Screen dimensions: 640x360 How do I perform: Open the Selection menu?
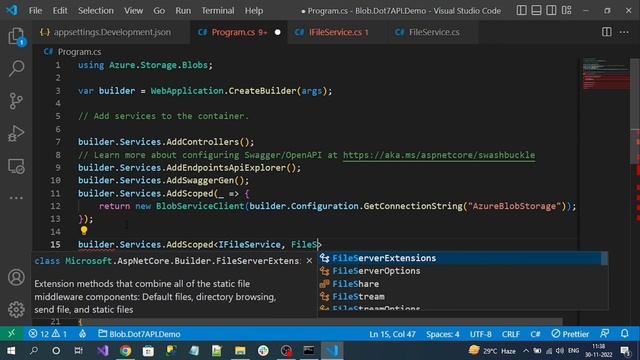pos(96,11)
